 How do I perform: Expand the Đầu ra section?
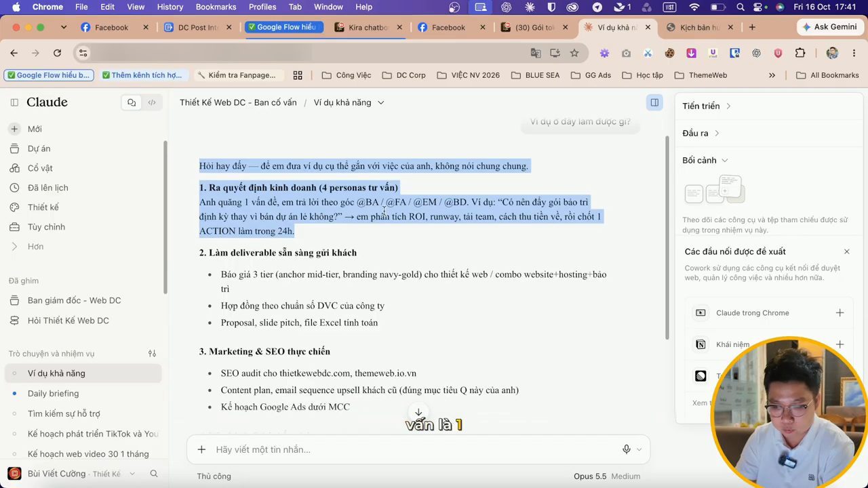coord(701,133)
